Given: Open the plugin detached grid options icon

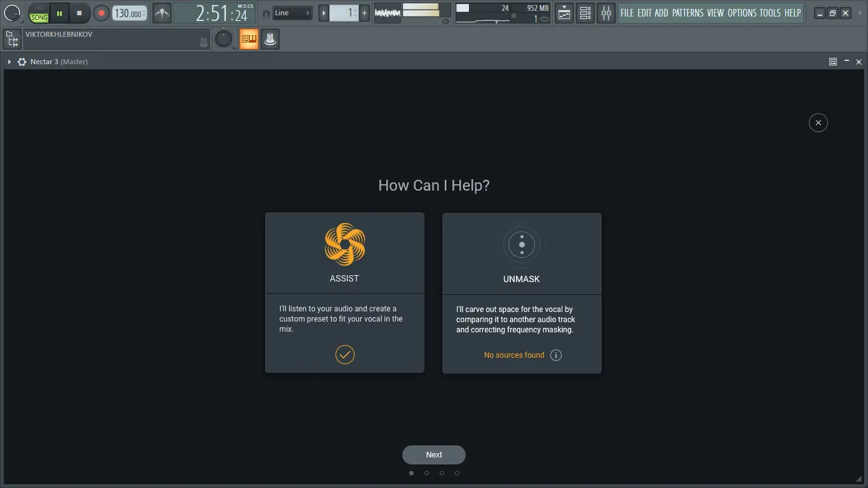Looking at the screenshot, I should 833,62.
